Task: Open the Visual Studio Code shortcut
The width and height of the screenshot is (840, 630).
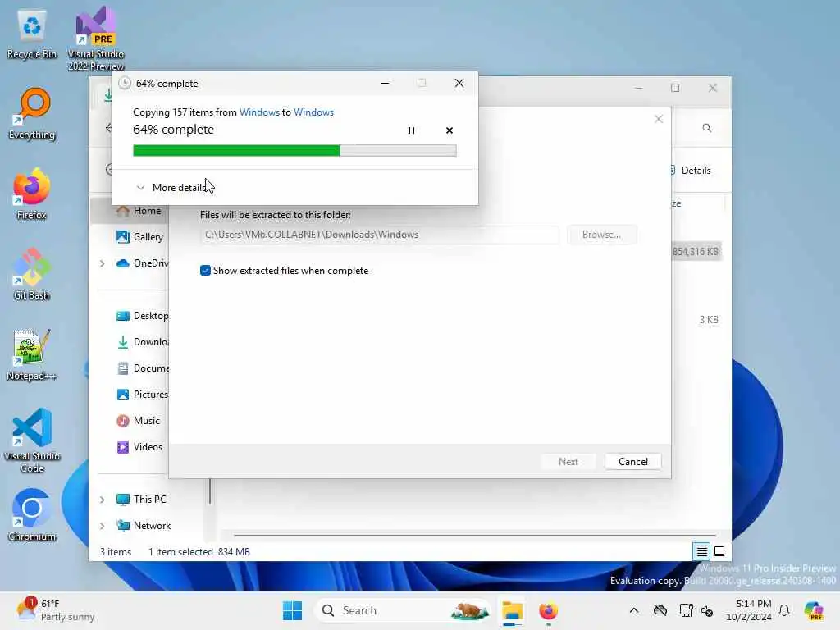Action: tap(32, 441)
